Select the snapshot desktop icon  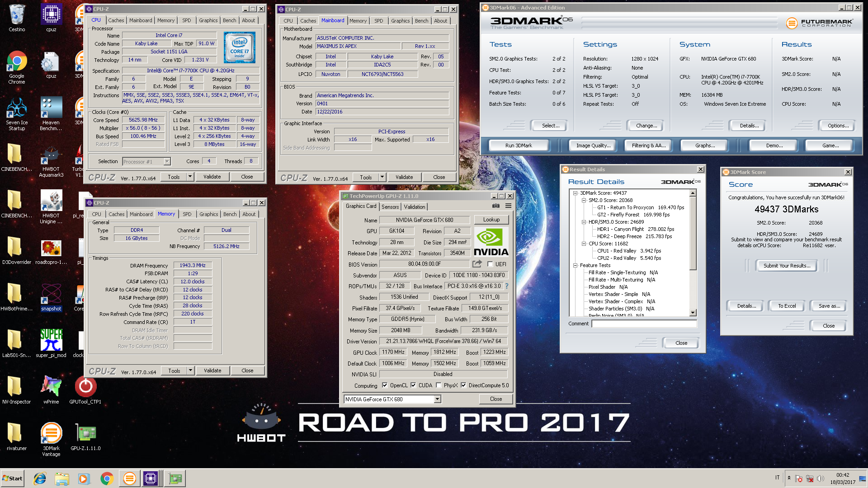[x=51, y=296]
